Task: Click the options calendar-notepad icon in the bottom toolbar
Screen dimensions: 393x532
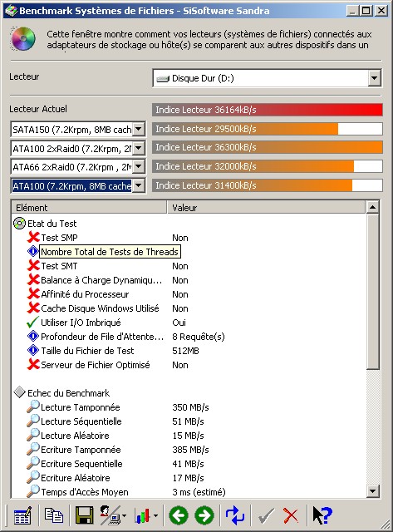Action: (x=22, y=515)
